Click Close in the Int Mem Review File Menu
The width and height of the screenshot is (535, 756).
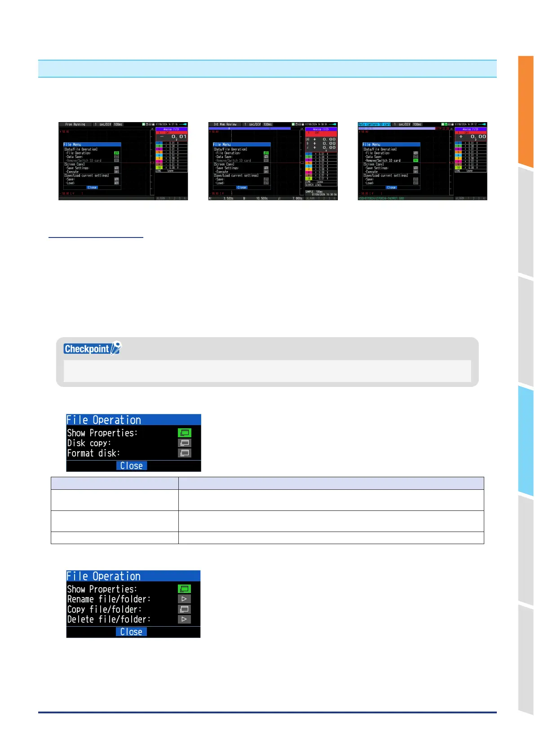point(242,188)
